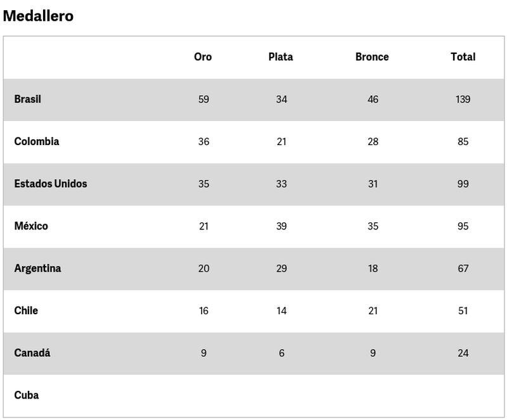Select the Bronce column header
This screenshot has height=420, width=507.
point(372,57)
